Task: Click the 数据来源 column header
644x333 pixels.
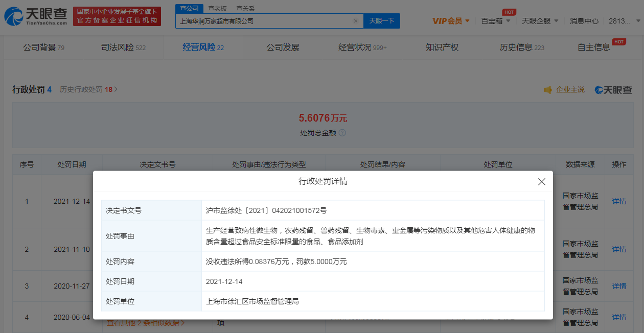Action: click(x=580, y=164)
